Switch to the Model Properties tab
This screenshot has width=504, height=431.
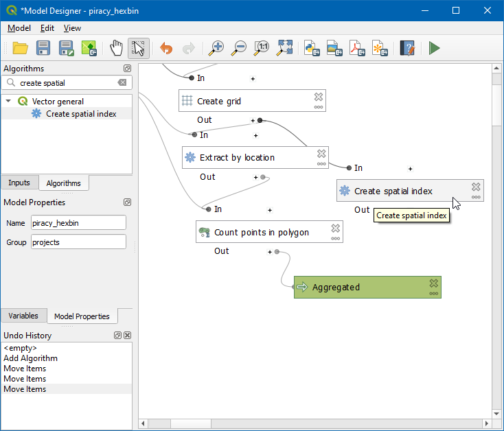coord(82,316)
